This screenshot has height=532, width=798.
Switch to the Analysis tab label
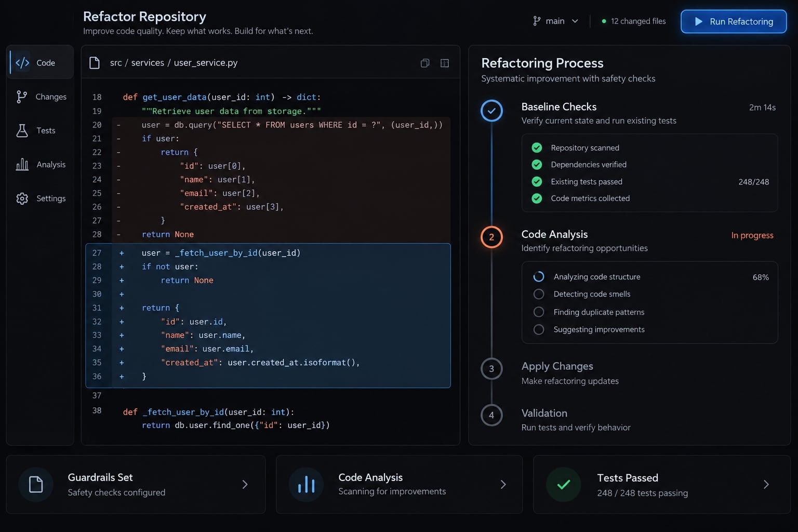point(51,165)
